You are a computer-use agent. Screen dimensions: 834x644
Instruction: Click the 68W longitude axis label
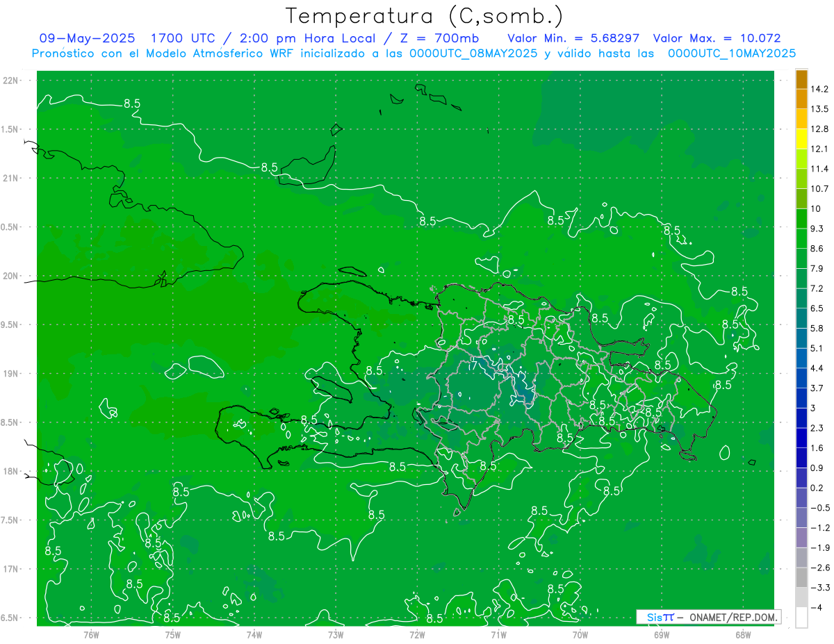[743, 635]
